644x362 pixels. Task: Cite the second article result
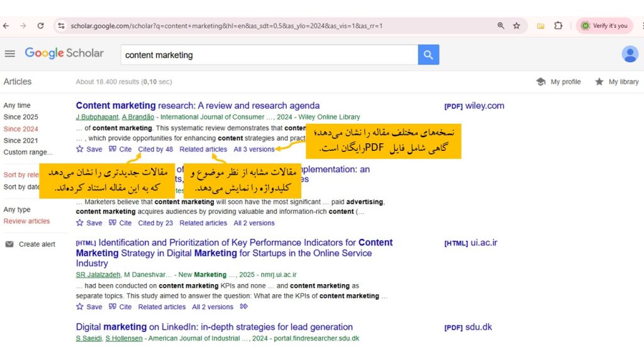[x=120, y=223]
